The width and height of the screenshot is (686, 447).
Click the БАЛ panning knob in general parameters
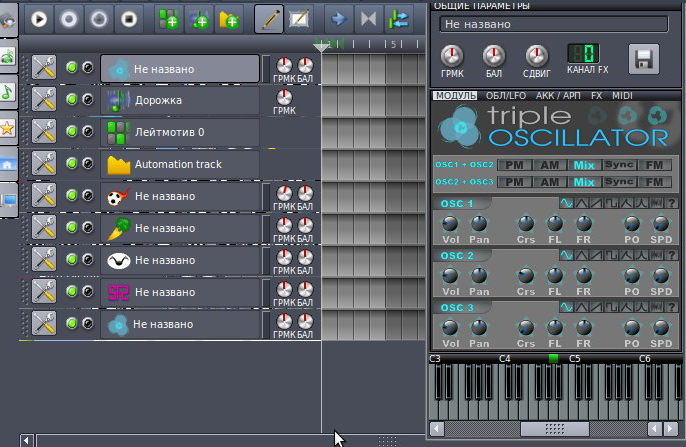pyautogui.click(x=494, y=56)
